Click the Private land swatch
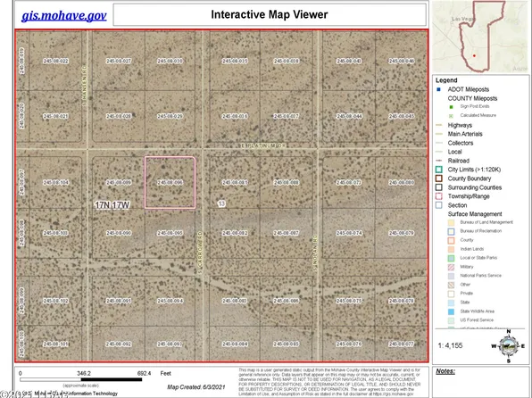The height and width of the screenshot is (398, 532). tap(451, 294)
